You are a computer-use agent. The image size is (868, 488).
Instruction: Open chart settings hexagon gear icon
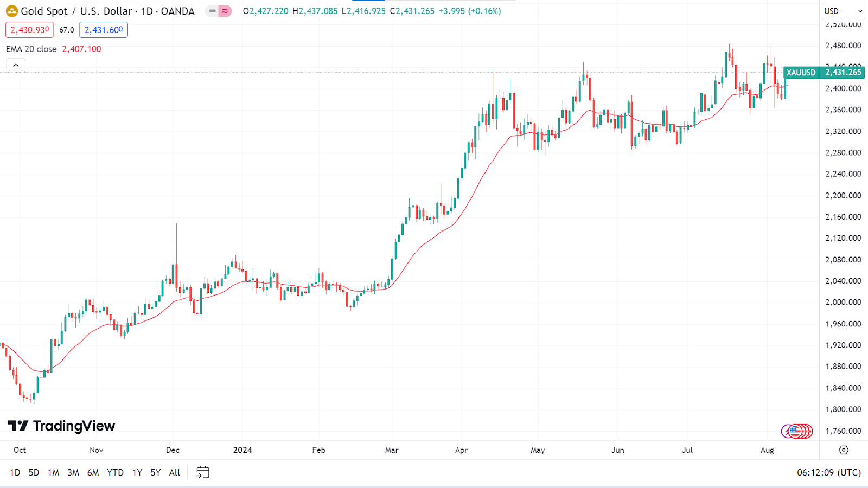tap(843, 450)
